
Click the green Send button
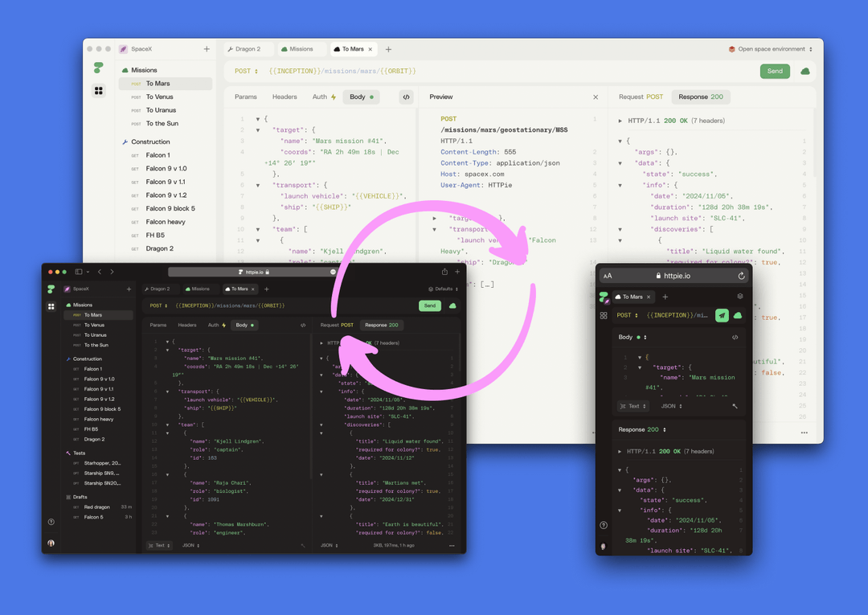pos(774,71)
